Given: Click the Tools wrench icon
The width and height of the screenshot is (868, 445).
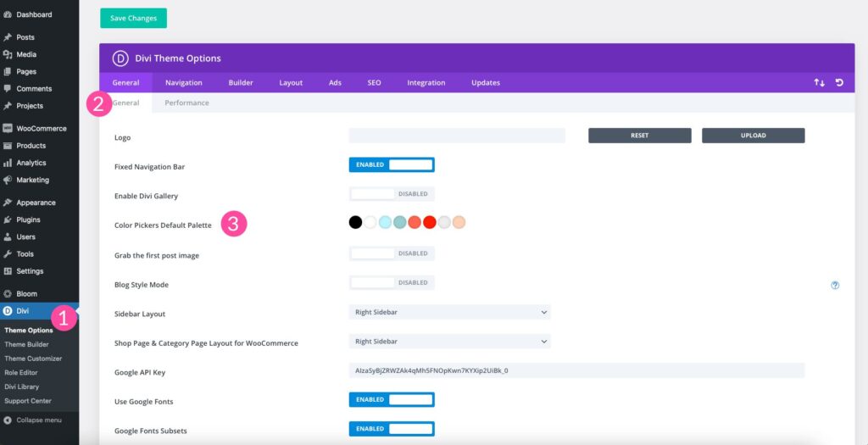Looking at the screenshot, I should 7,254.
